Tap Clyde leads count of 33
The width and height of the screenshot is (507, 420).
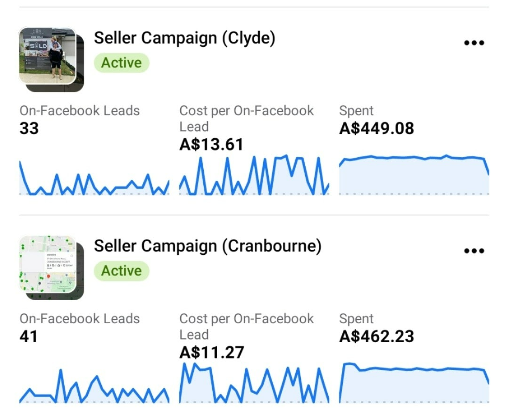coord(29,128)
